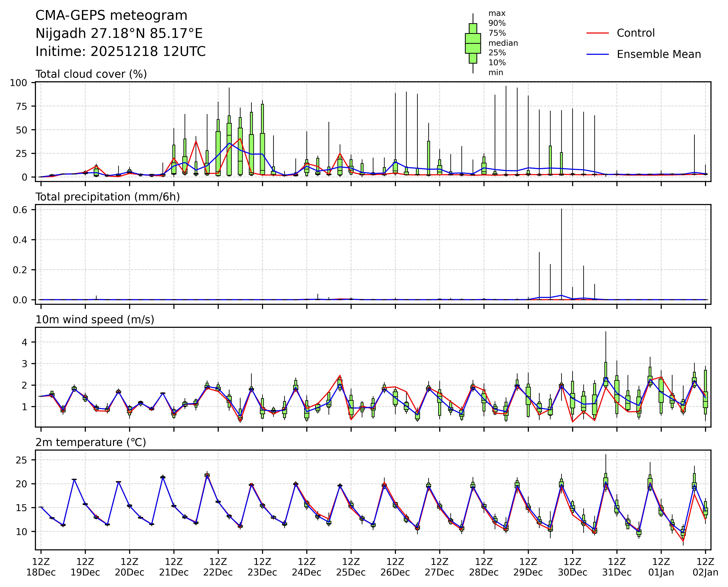Click the '12Z 18Dec' x-axis label
This screenshot has height=587, width=728.
coord(41,567)
